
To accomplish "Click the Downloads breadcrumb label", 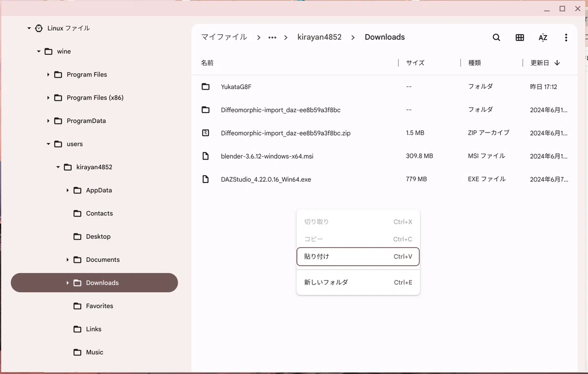I will coord(385,37).
